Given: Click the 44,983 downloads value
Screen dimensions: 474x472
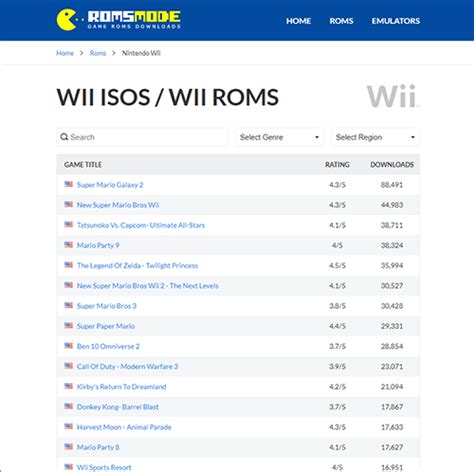Looking at the screenshot, I should 392,205.
